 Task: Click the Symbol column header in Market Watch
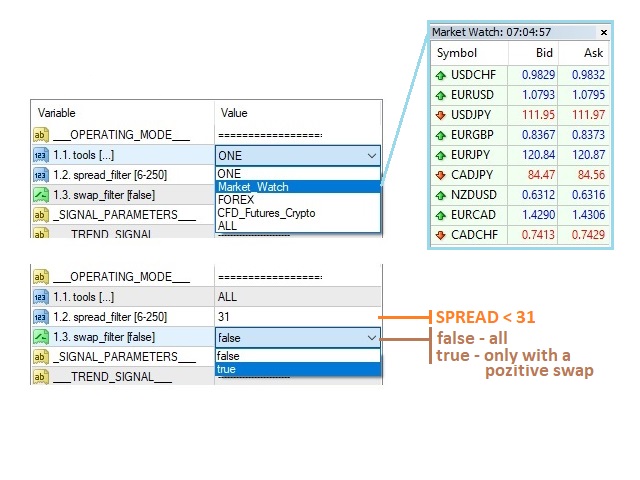click(456, 53)
